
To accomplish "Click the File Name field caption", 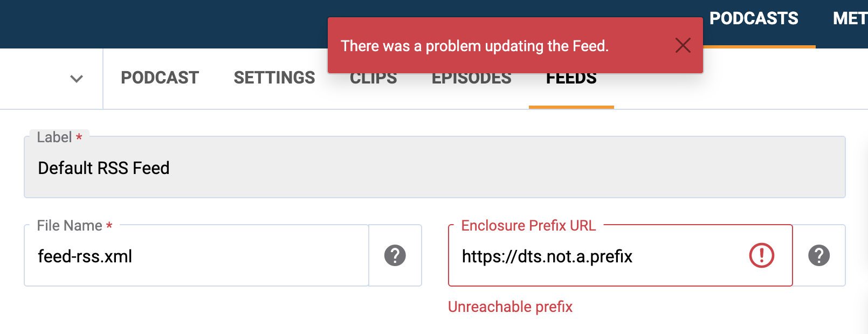I will [70, 226].
